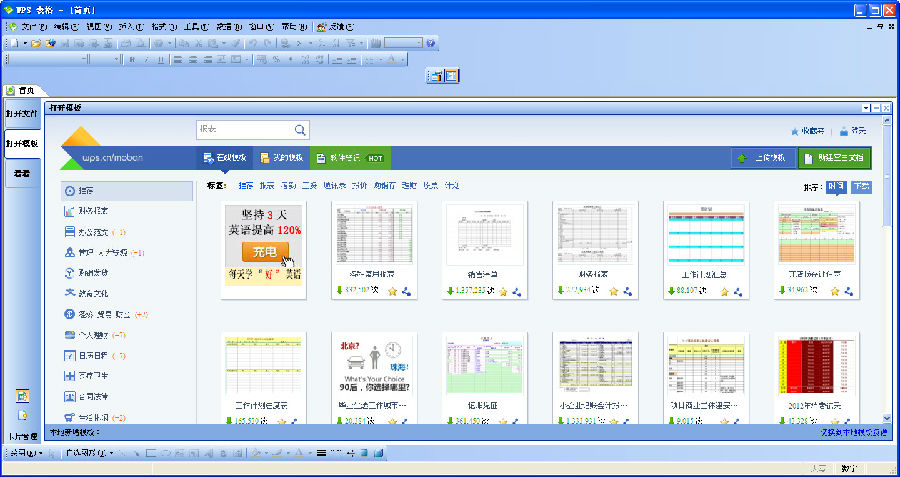Screen dimensions: 900x477
Task: Click the green new blank document button
Action: pyautogui.click(x=834, y=158)
